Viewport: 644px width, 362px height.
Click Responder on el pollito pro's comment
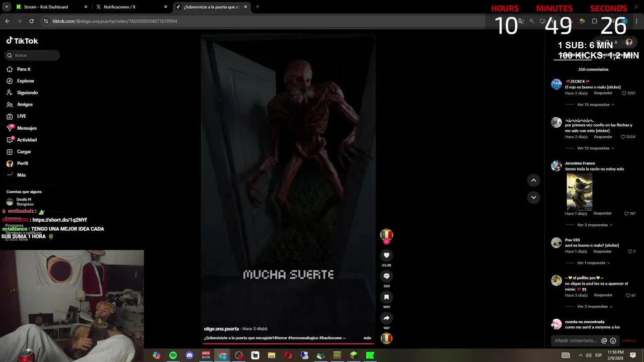[603, 295]
